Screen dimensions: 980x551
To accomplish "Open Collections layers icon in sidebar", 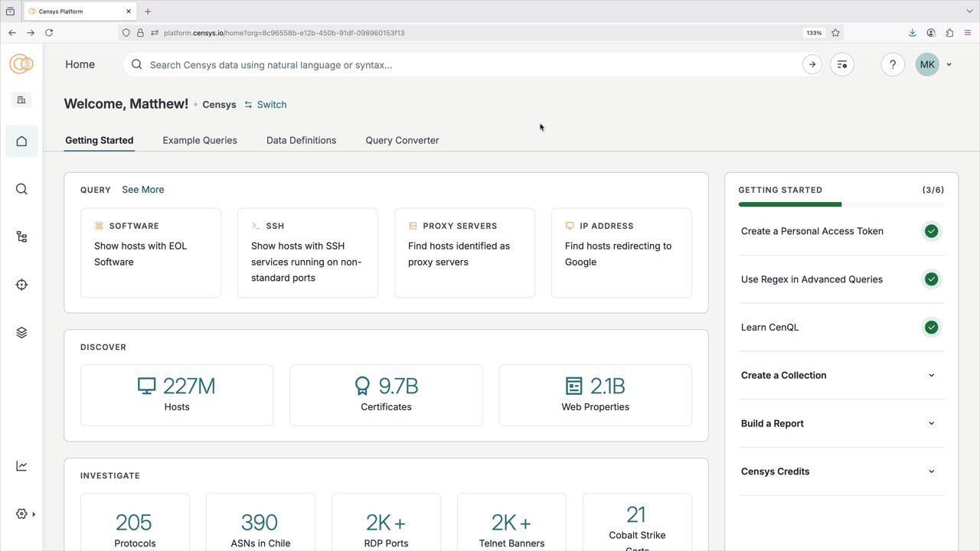I will click(x=21, y=333).
